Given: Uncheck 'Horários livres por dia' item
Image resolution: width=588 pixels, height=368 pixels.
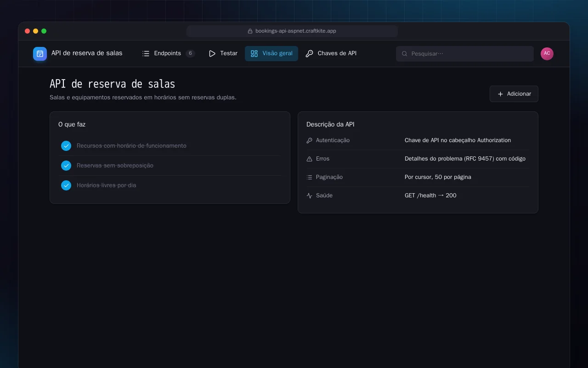Looking at the screenshot, I should (x=66, y=185).
